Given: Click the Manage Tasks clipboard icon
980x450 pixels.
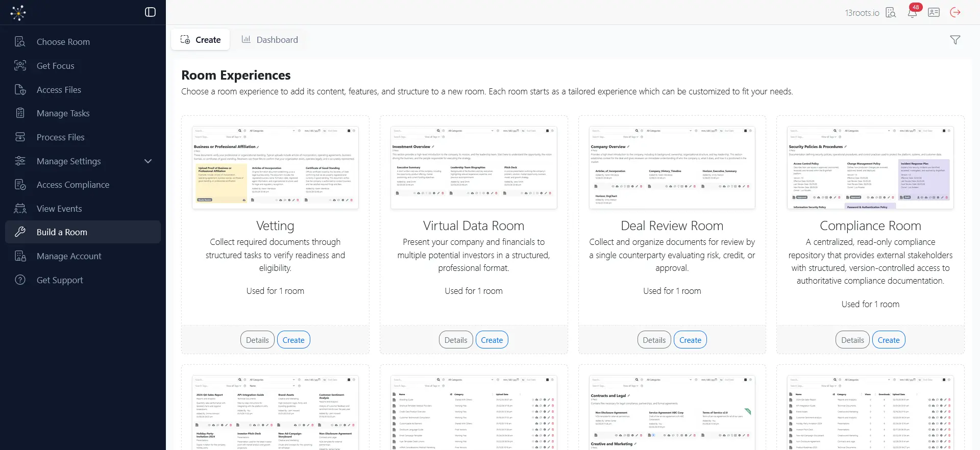Looking at the screenshot, I should pyautogui.click(x=20, y=113).
